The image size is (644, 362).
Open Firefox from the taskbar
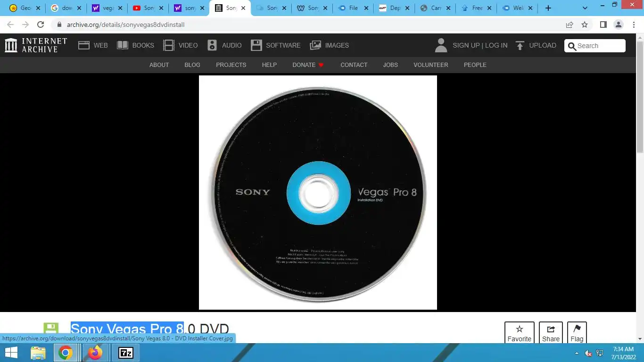[x=95, y=353]
